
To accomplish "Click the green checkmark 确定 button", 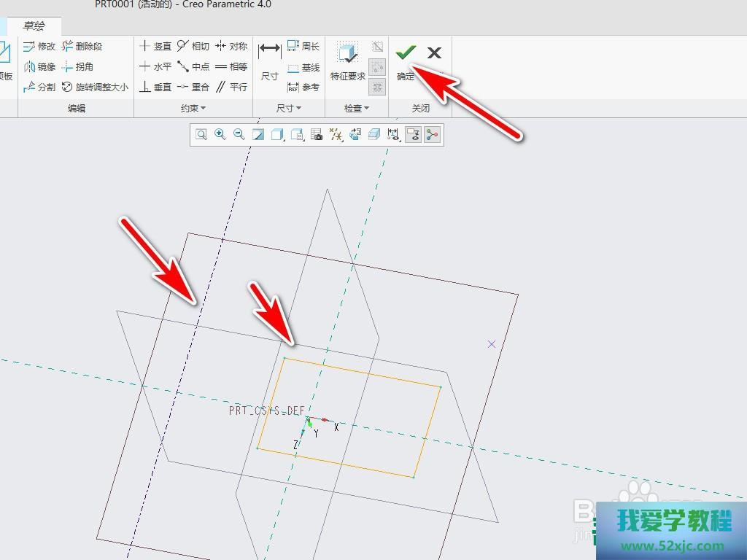I will (406, 52).
